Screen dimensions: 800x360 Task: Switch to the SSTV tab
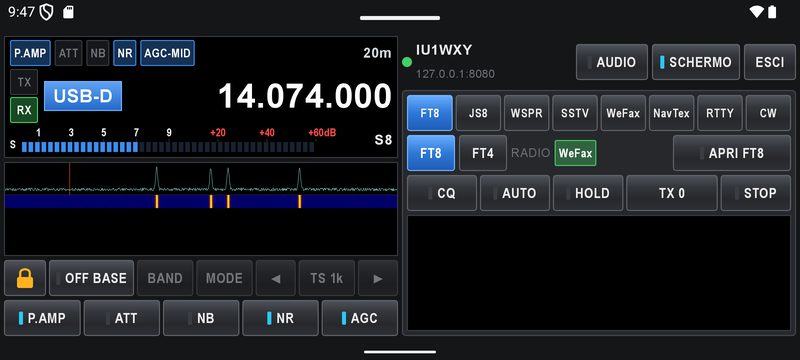point(575,113)
